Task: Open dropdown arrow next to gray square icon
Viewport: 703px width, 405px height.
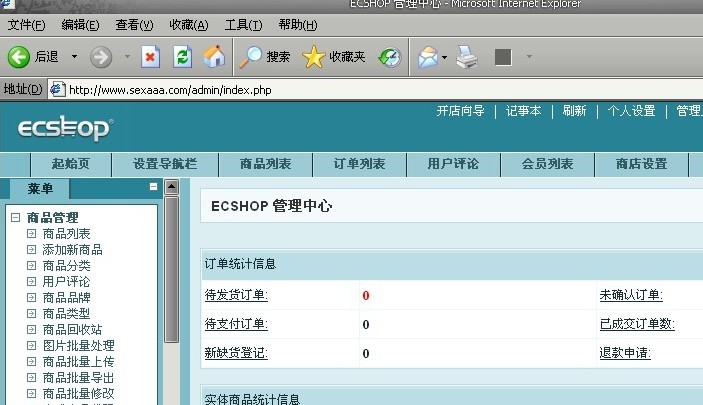Action: [529, 57]
